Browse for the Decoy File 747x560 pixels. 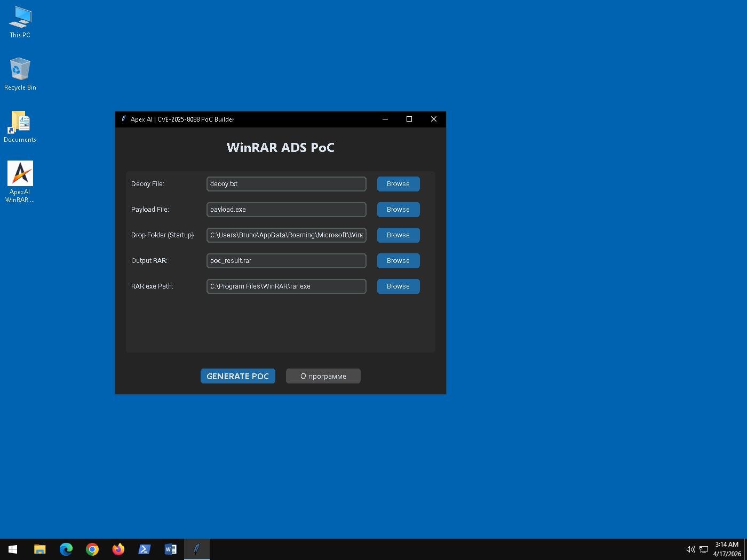coord(399,184)
